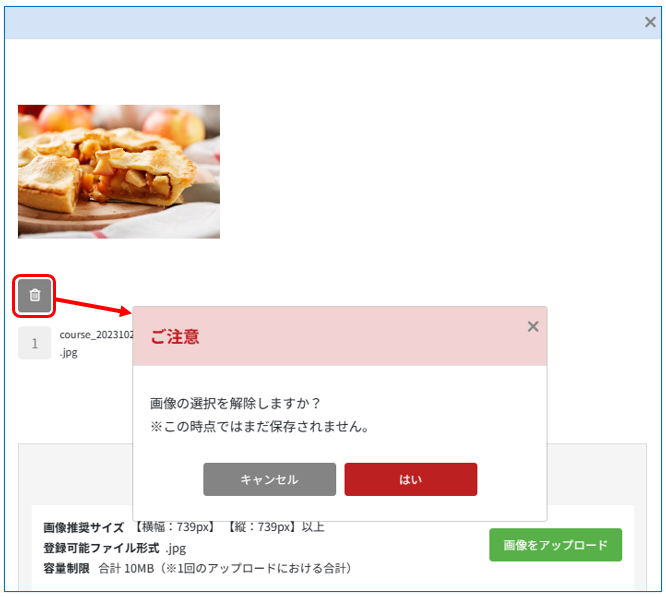Image resolution: width=666 pixels, height=597 pixels.
Task: Click the .jpg allowed format value
Action: 176,549
